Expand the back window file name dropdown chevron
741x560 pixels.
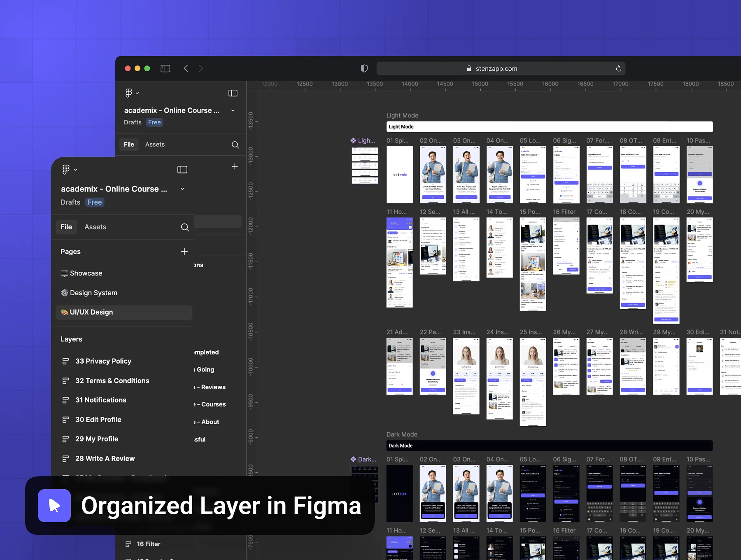[233, 110]
